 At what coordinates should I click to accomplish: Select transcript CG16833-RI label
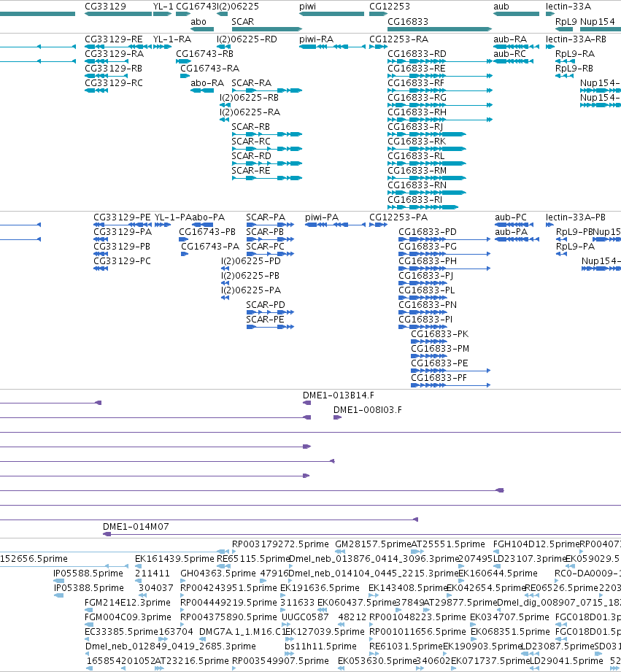click(x=415, y=199)
